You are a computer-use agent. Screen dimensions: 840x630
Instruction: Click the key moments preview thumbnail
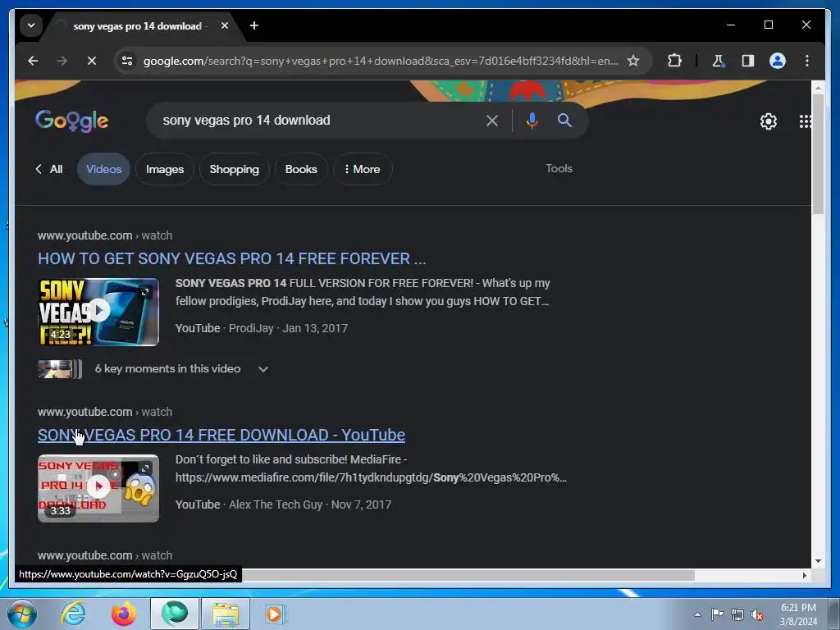pos(59,369)
